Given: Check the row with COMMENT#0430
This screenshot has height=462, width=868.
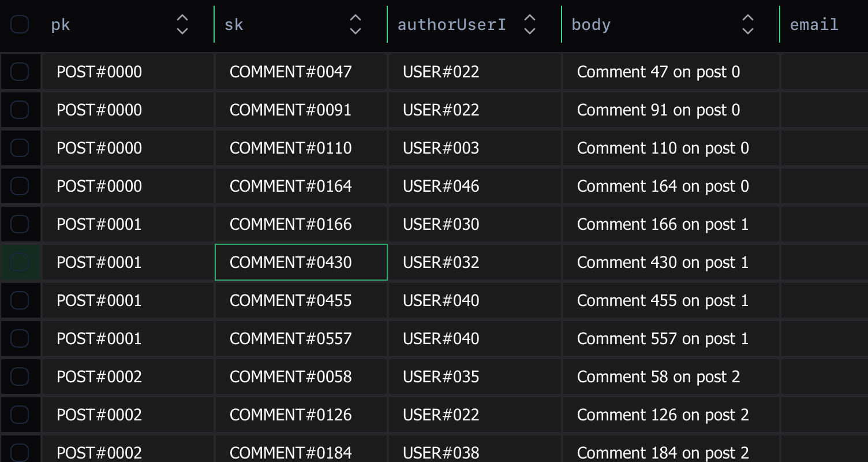Looking at the screenshot, I should (x=20, y=262).
